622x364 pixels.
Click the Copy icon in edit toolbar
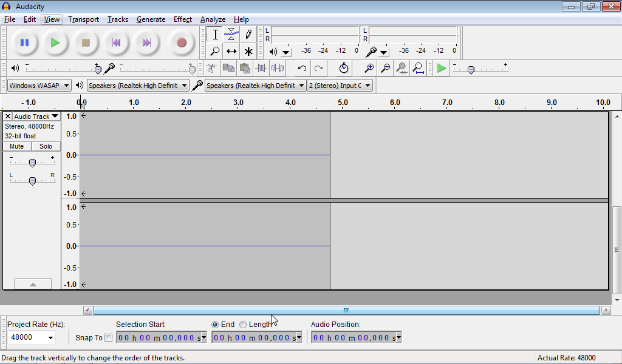pyautogui.click(x=228, y=68)
